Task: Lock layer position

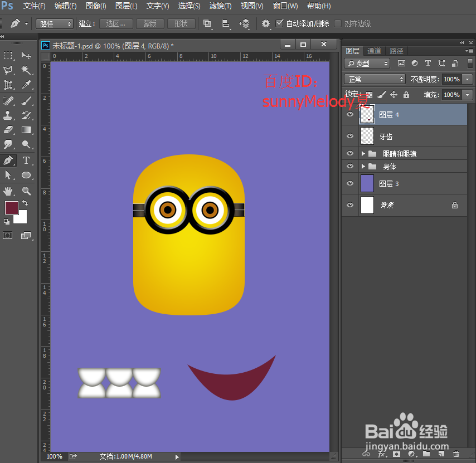Action: click(394, 95)
